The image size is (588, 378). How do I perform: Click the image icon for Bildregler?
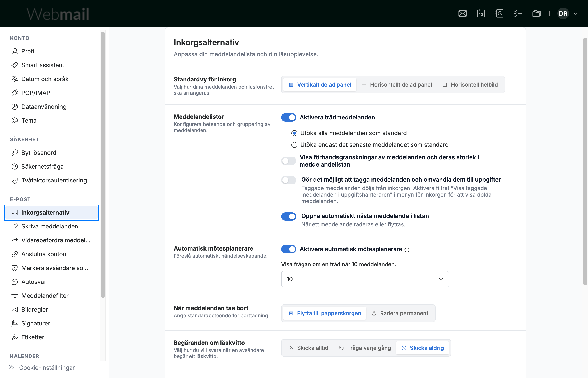pos(15,310)
